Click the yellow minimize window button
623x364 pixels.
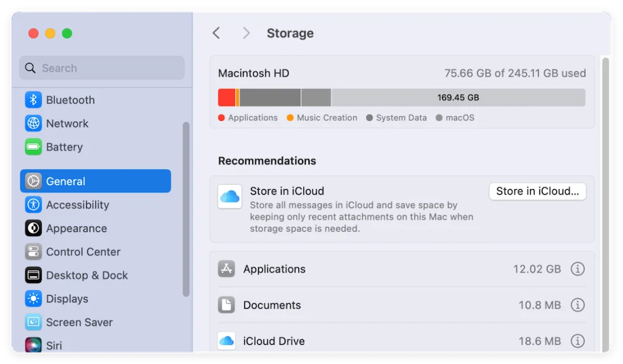coord(50,34)
